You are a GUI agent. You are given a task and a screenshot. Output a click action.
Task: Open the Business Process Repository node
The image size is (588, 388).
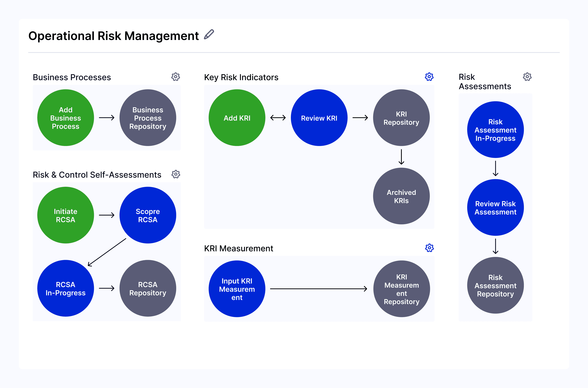coord(148,118)
